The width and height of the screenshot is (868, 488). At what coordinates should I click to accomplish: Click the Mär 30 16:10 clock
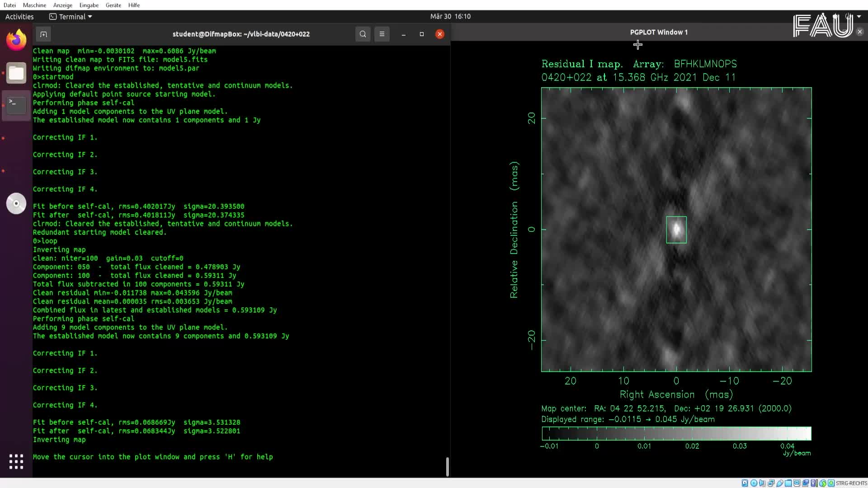[x=450, y=16]
